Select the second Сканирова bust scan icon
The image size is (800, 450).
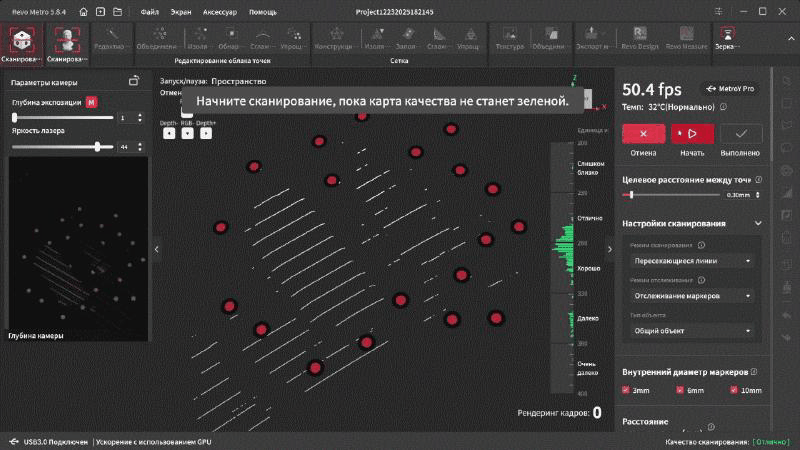click(x=67, y=45)
